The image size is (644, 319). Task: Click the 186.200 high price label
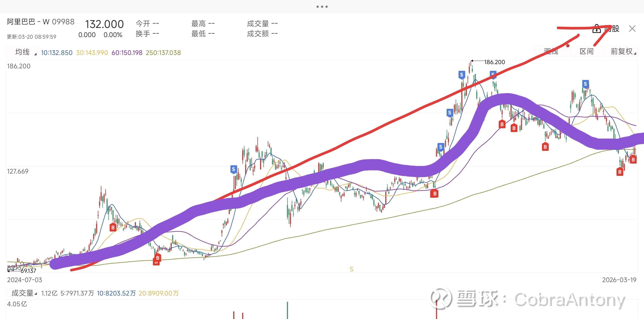tap(494, 62)
